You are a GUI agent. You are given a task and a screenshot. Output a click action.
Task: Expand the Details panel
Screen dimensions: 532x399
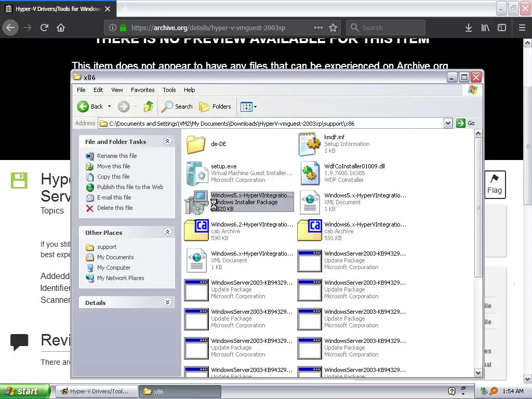point(167,302)
